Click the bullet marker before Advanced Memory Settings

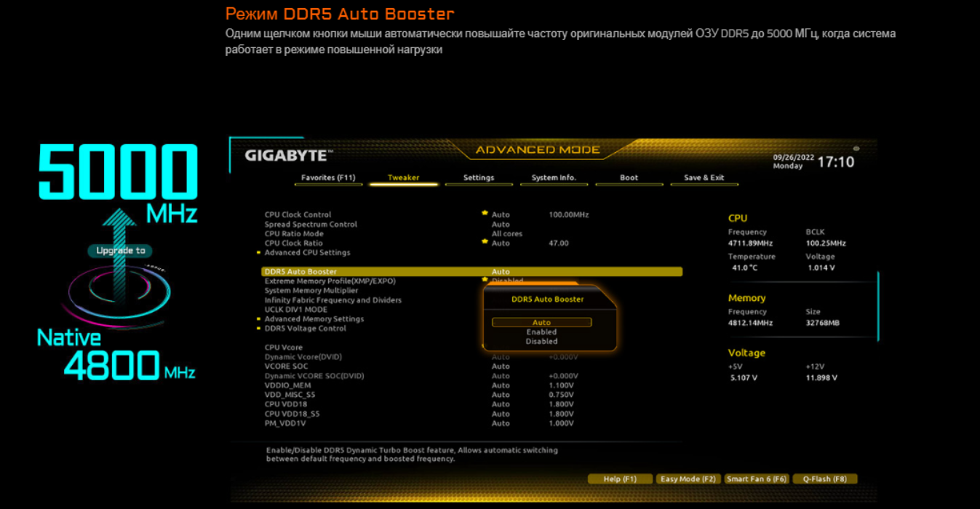pyautogui.click(x=258, y=319)
